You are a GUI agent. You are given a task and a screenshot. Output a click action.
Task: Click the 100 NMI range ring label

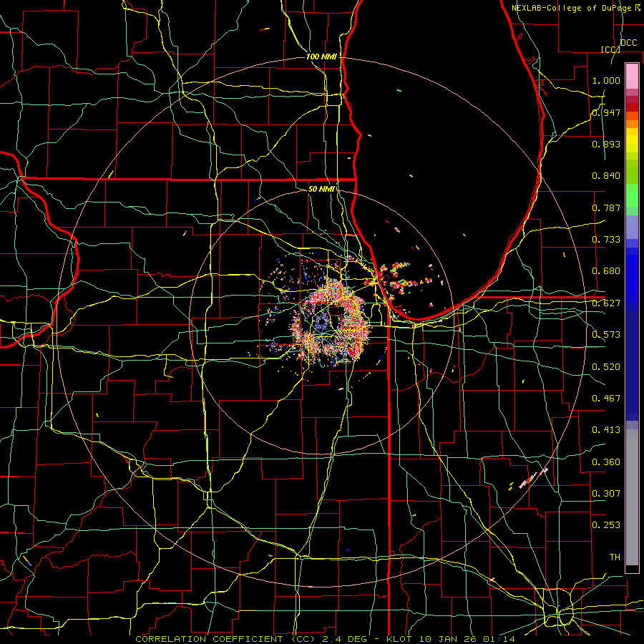click(321, 57)
